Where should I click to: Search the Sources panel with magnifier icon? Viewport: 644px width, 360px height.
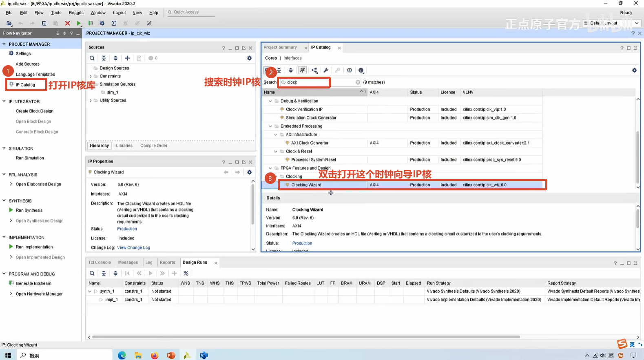(92, 58)
